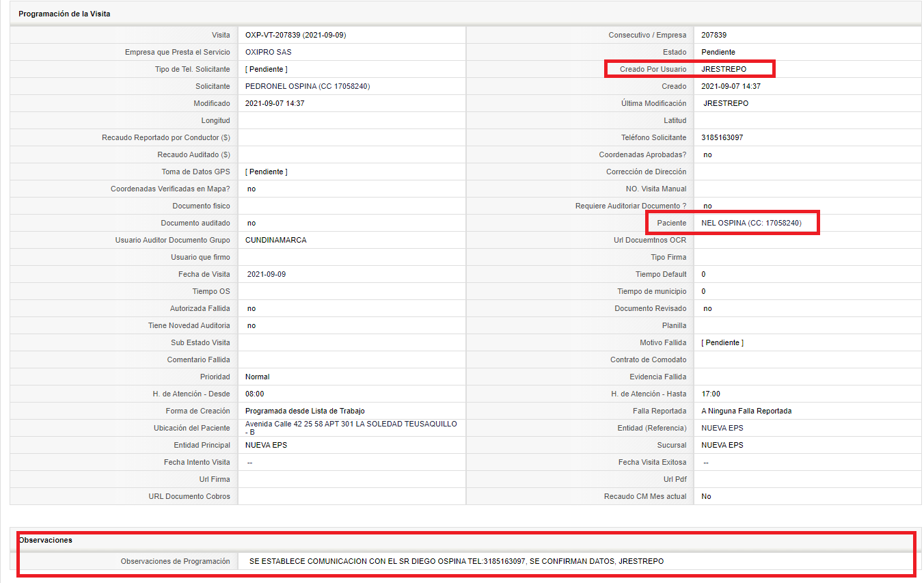Click solicitante PEDRONEL OSPINA (CC 17058240)
Screen dimensions: 924x583
click(308, 86)
